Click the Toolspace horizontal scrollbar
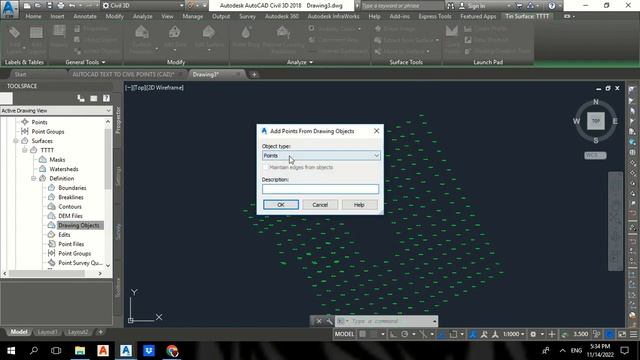Viewport: 640px width, 360px height. click(52, 273)
